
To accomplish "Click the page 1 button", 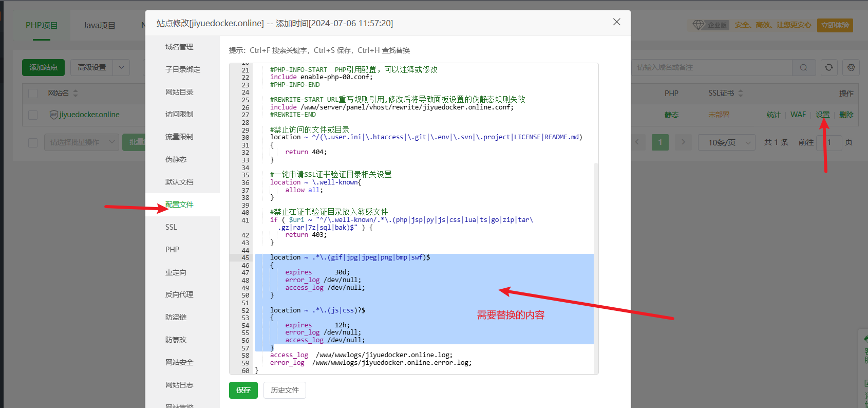I will click(660, 142).
